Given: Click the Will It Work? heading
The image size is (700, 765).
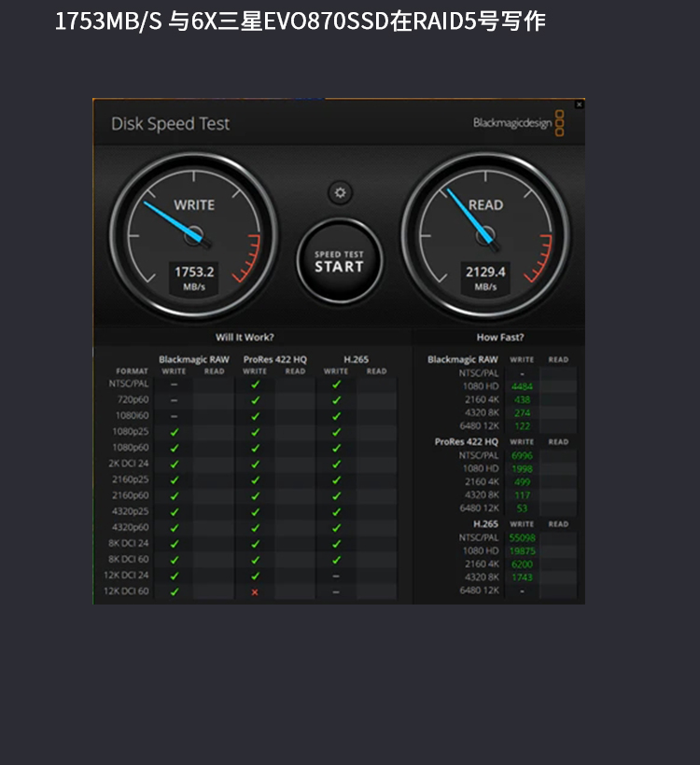Looking at the screenshot, I should 245,337.
